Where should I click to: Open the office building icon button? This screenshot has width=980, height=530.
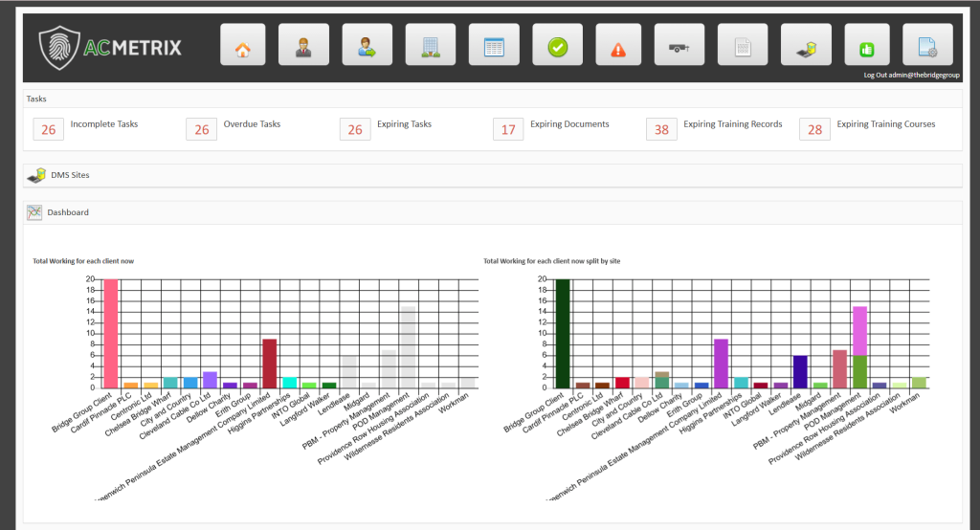(430, 44)
